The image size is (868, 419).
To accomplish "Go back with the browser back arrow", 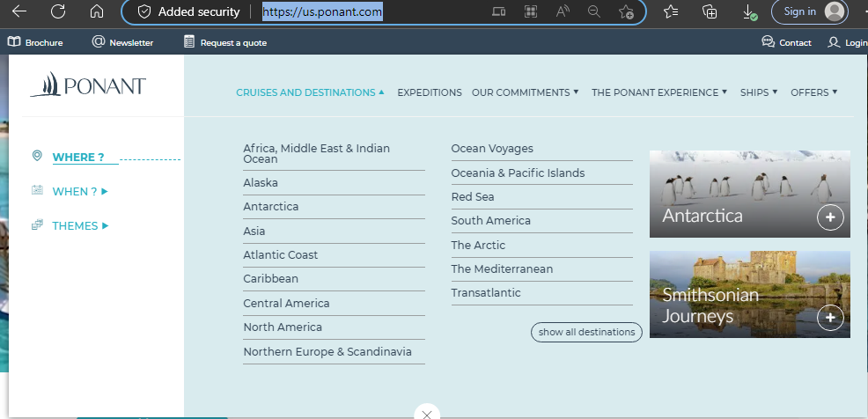I will [19, 11].
